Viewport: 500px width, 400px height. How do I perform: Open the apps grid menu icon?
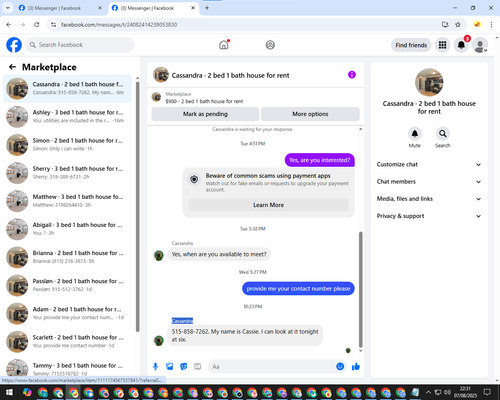[x=442, y=45]
